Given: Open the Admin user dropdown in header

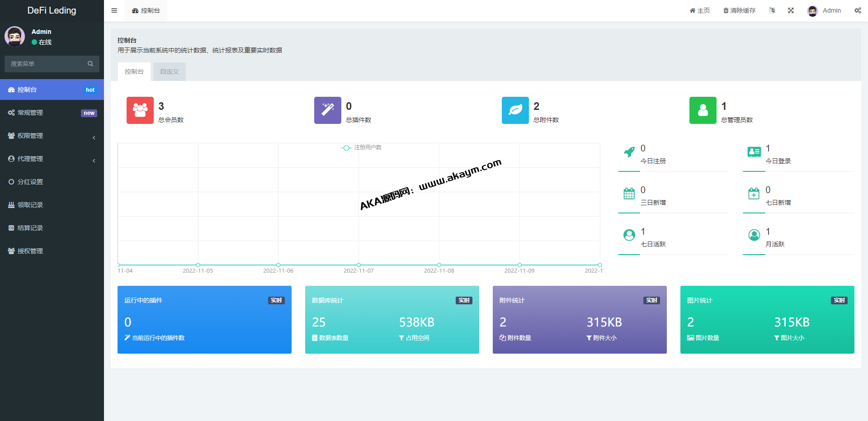Looking at the screenshot, I should point(824,10).
